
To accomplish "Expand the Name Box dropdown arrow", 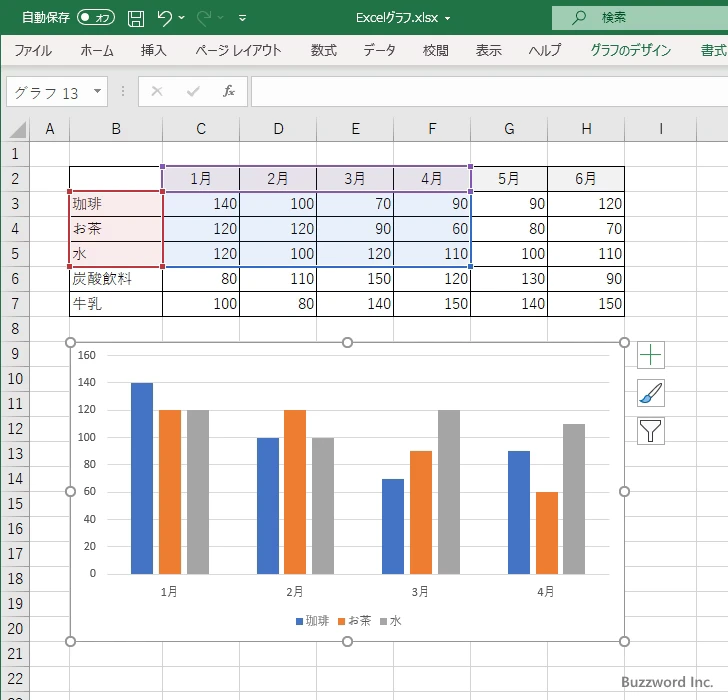I will tap(98, 91).
